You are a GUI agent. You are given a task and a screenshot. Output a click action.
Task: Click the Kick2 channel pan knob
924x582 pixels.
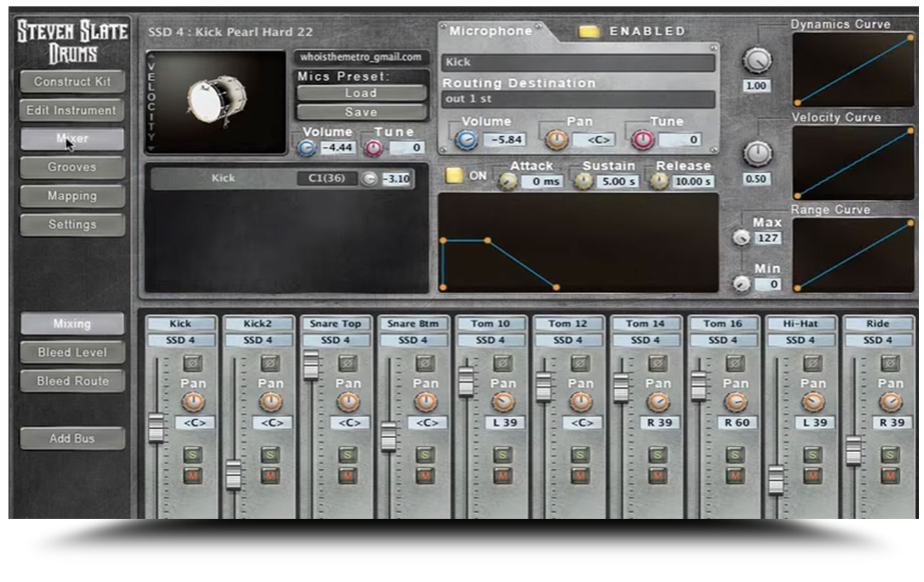coord(270,402)
